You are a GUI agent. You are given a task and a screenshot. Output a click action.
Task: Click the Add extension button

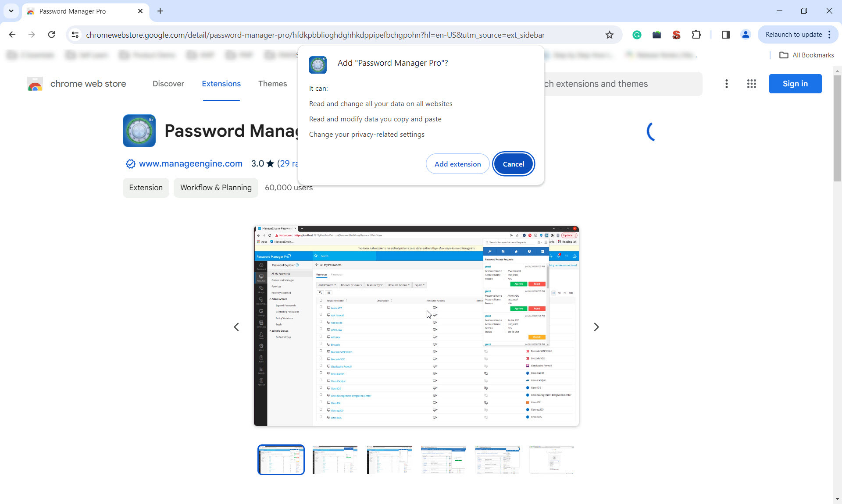[457, 164]
